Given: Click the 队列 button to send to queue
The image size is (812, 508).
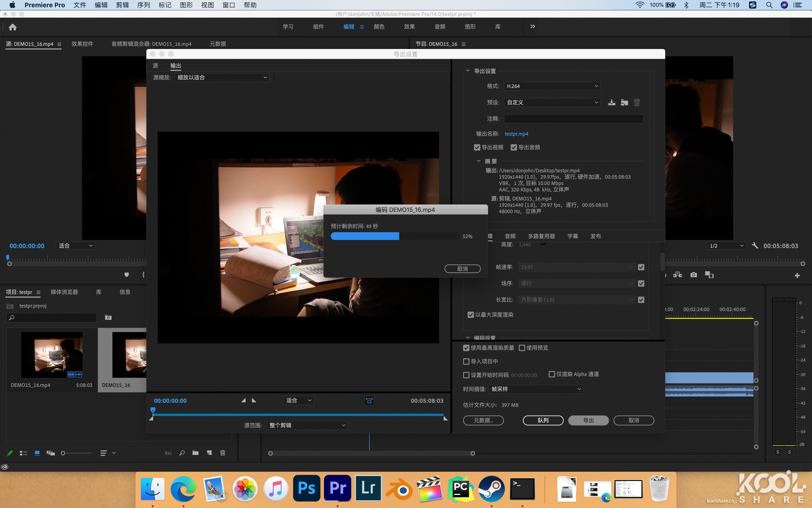Looking at the screenshot, I should tap(543, 420).
